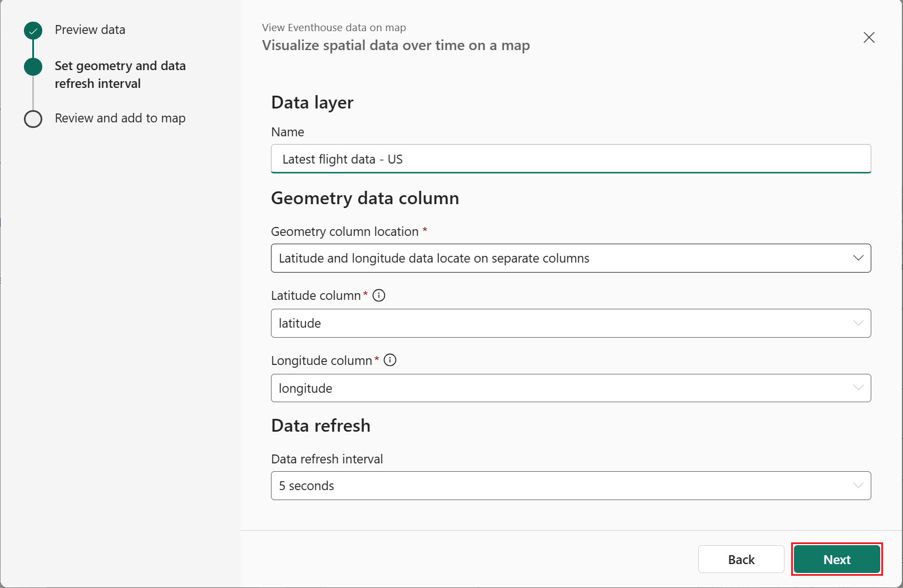Click the Set geometry and data refresh interval step
903x588 pixels.
pos(120,75)
